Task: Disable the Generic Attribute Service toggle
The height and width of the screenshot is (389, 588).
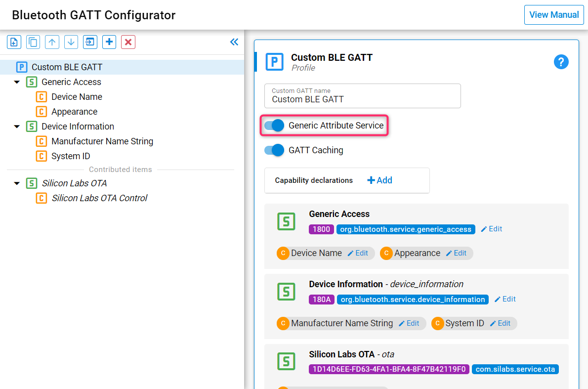Action: [x=274, y=126]
